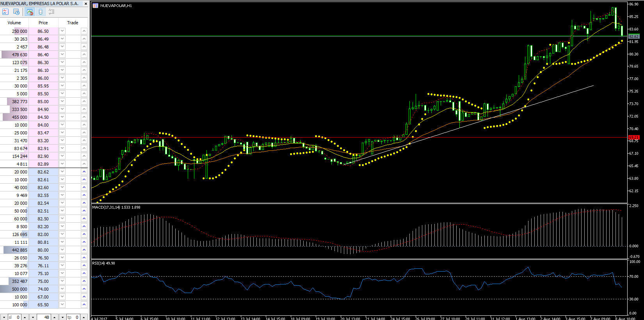Click the current price tag 82.62 on the price axis
644x320 pixels.
[x=634, y=36]
